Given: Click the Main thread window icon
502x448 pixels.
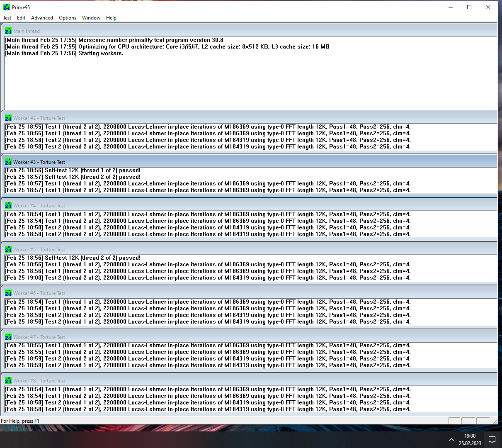Looking at the screenshot, I should pos(8,31).
